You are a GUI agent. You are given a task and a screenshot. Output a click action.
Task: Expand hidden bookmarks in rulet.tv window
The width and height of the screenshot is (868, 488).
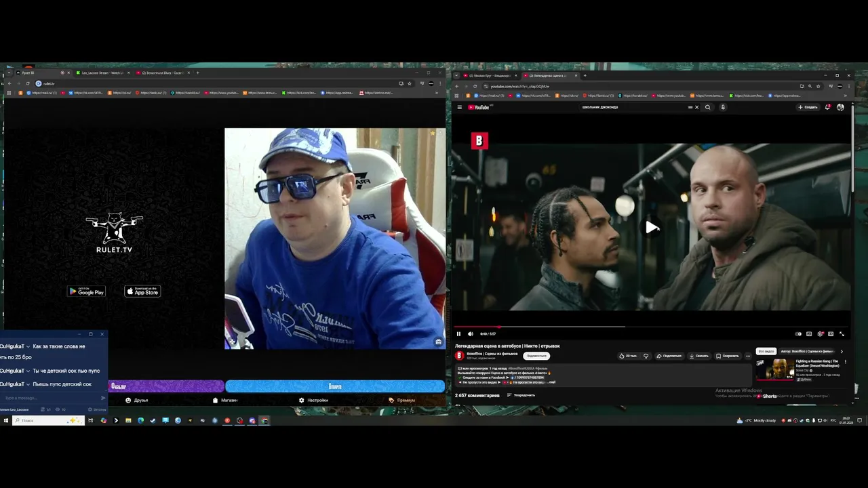tap(438, 93)
